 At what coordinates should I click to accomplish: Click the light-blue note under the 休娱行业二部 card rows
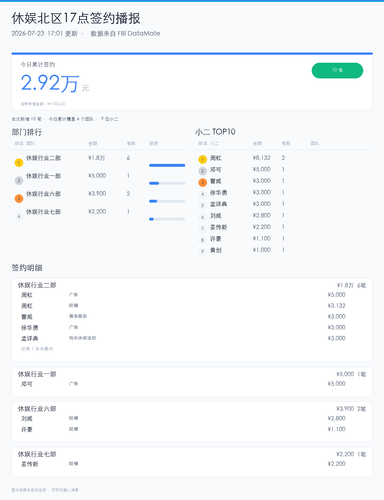(x=37, y=349)
